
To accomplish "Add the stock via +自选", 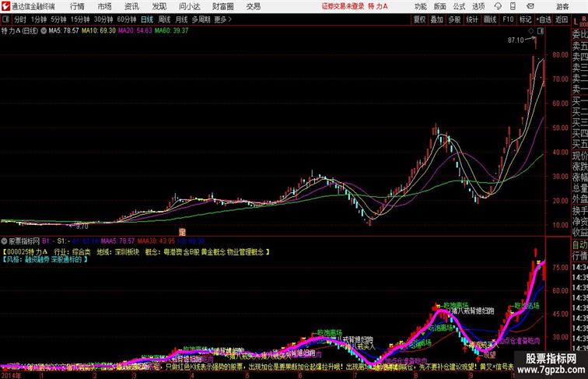I will [544, 19].
